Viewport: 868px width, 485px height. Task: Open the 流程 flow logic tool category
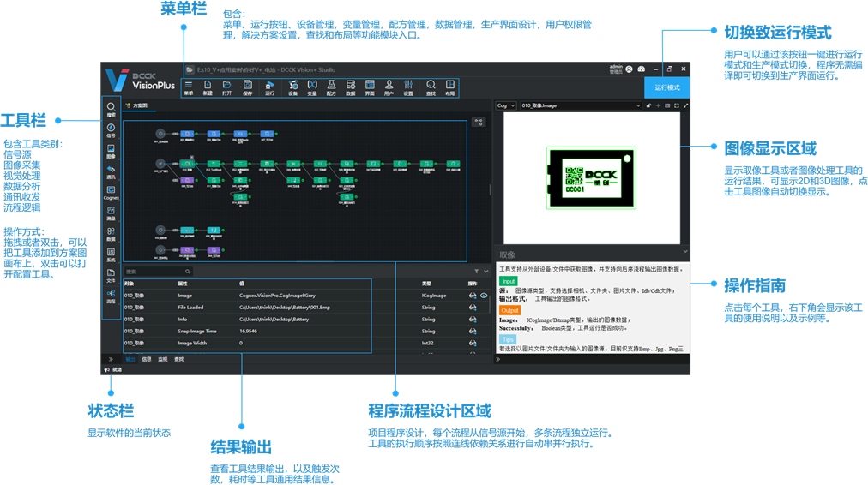pos(111,296)
